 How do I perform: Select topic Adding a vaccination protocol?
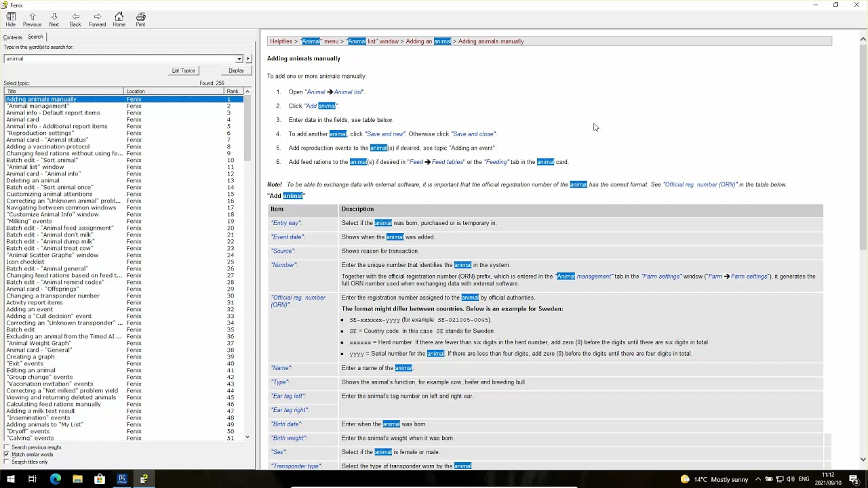[x=47, y=146]
